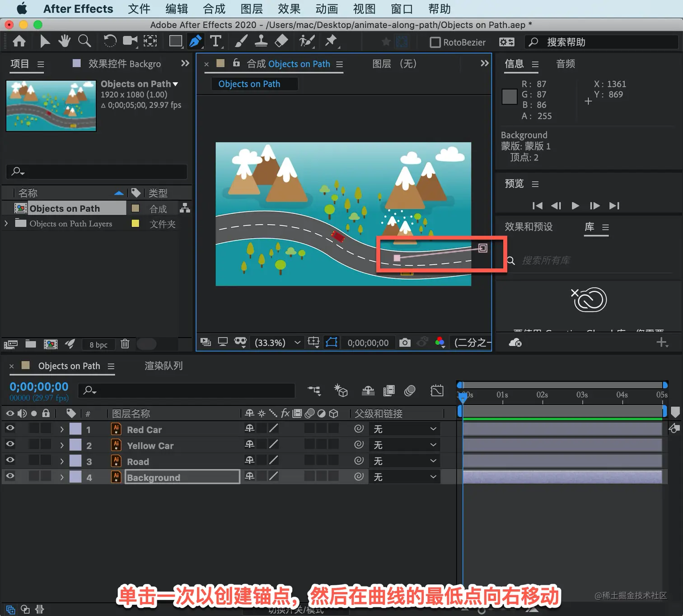Click the Objects on Path Layers yellow label swatch
683x616 pixels.
pyautogui.click(x=135, y=223)
